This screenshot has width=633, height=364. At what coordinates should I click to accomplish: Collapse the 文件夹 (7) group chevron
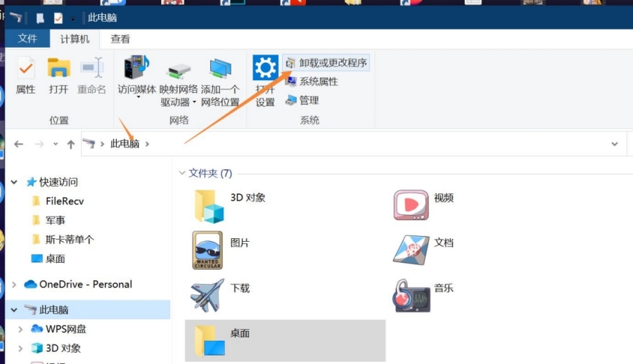point(182,173)
